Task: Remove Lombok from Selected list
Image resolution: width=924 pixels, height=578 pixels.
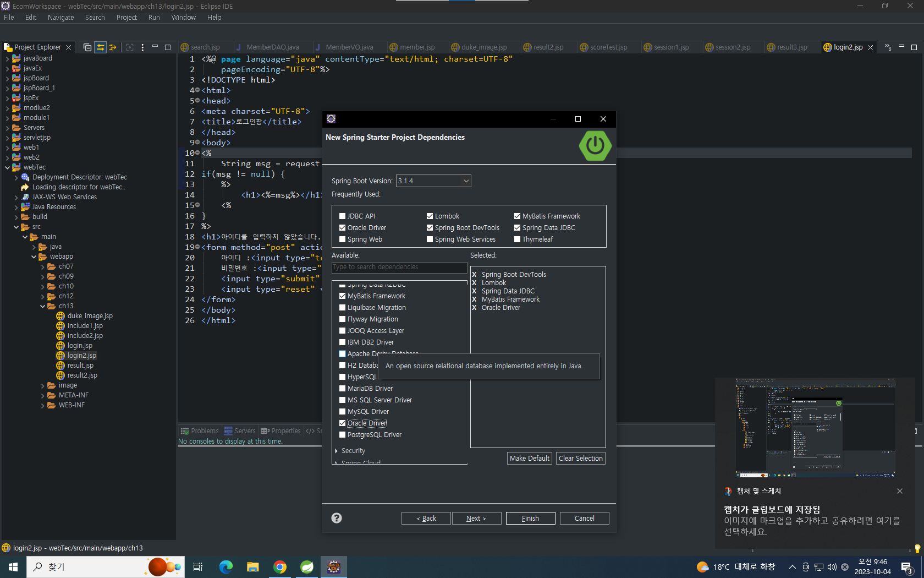Action: (x=474, y=283)
